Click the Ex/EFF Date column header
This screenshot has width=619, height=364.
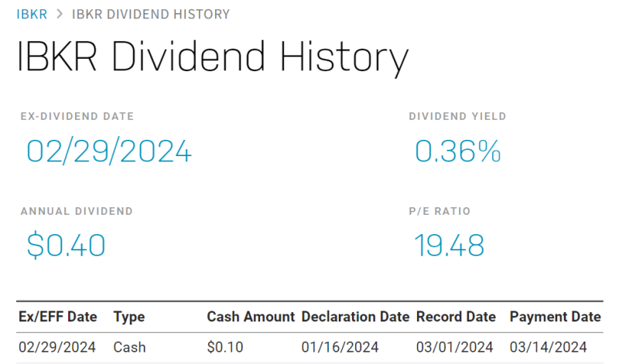coord(58,317)
